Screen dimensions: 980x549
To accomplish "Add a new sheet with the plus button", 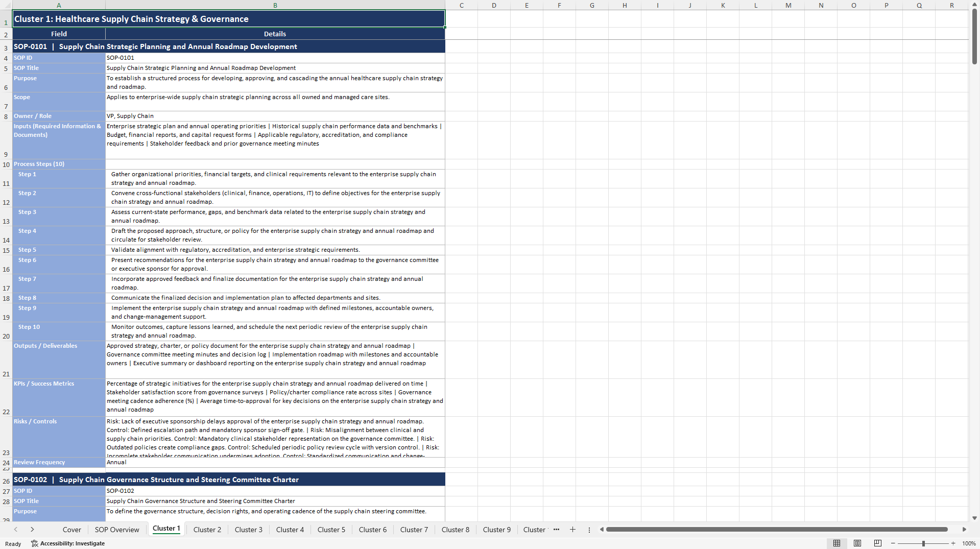I will coord(572,530).
